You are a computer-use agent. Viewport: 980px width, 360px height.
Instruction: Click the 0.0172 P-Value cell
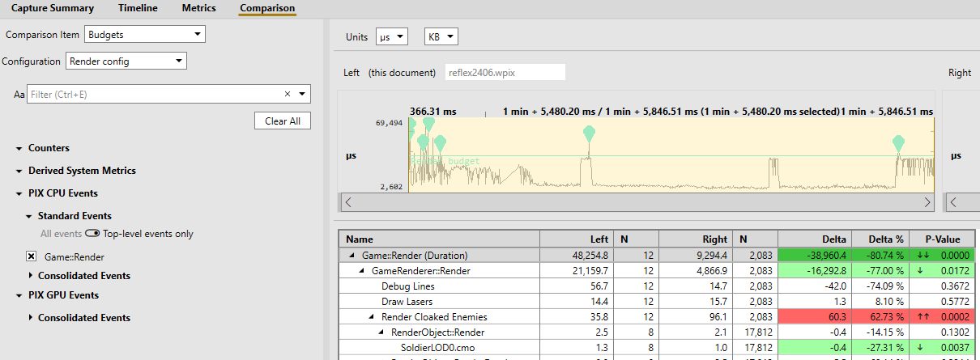coord(942,271)
